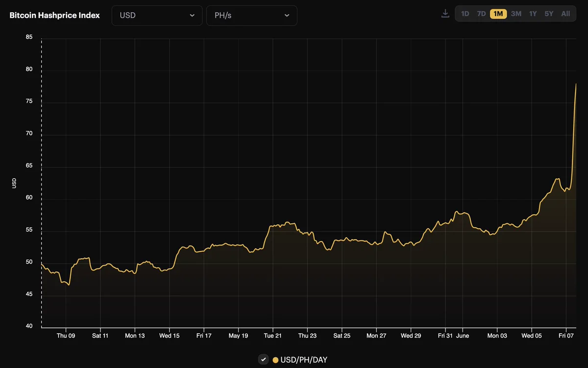Select the 3M time range tab
Screen dimensions: 588x368
(516, 14)
